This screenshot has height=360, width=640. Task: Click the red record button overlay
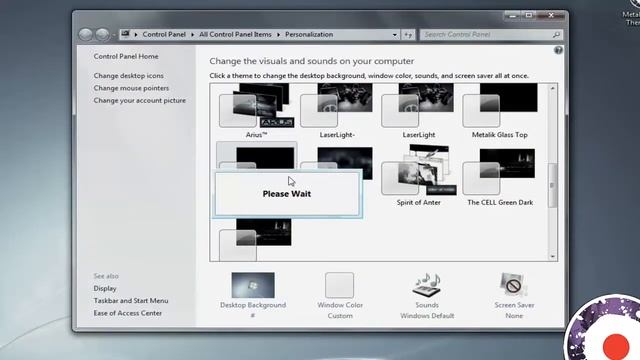click(616, 346)
